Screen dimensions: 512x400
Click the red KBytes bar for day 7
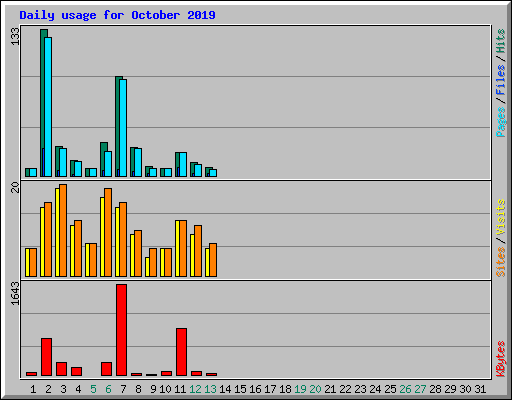click(x=121, y=330)
